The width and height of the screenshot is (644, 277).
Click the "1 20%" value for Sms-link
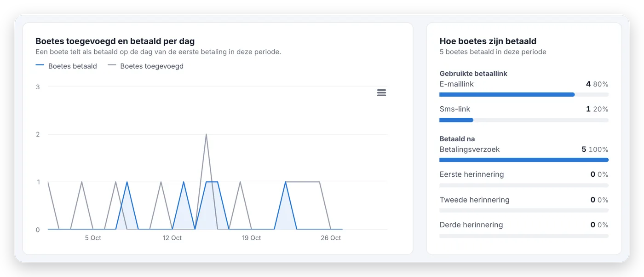point(597,109)
